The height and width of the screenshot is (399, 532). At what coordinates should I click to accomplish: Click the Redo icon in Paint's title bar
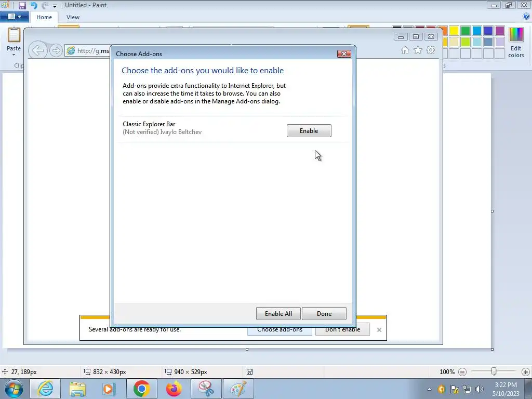click(45, 5)
